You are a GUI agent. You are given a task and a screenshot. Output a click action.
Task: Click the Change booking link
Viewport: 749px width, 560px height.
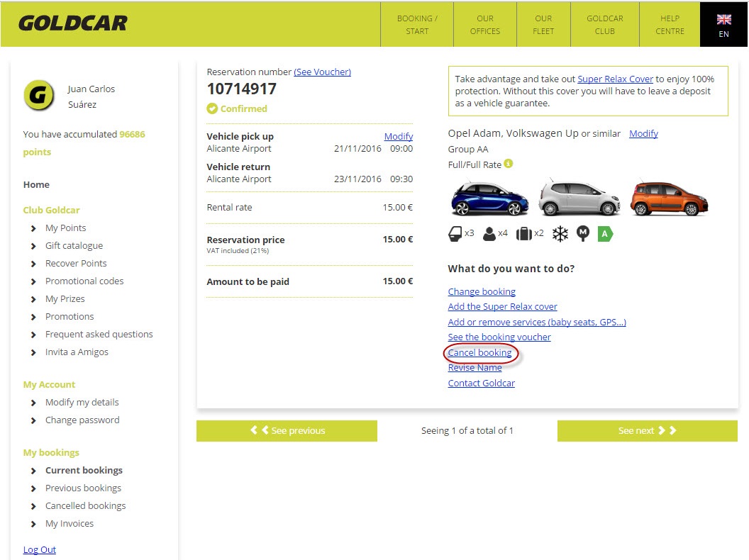tap(482, 291)
